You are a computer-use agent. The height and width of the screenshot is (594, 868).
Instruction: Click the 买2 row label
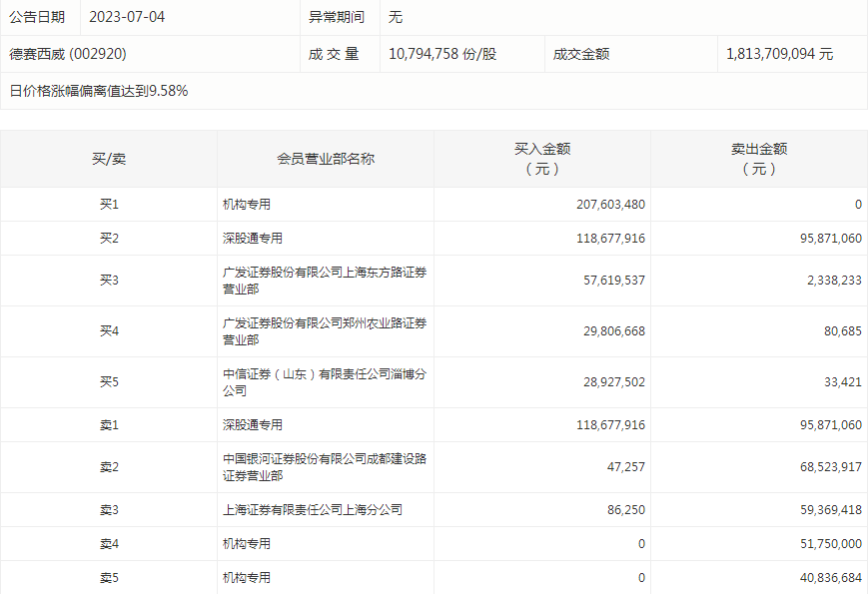109,238
